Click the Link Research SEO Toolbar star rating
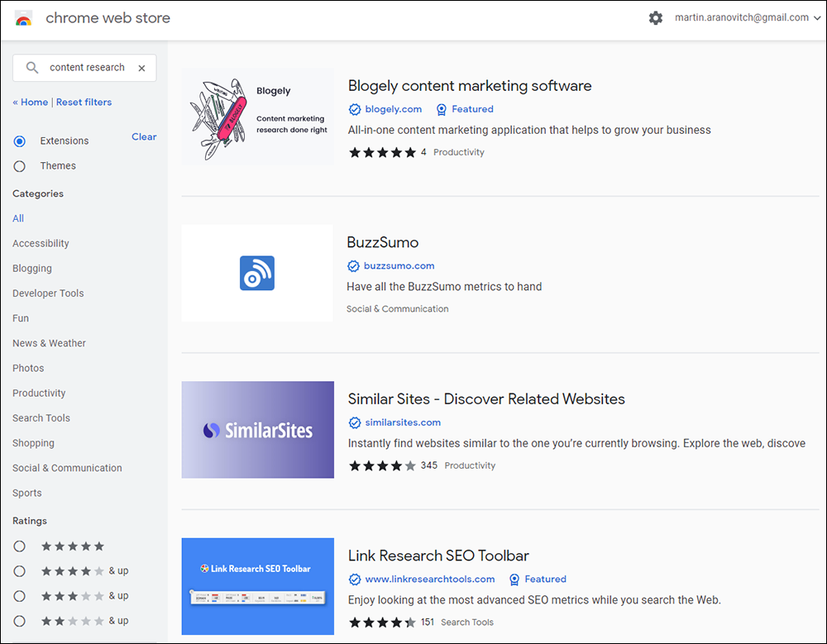Image resolution: width=827 pixels, height=644 pixels. pos(382,623)
